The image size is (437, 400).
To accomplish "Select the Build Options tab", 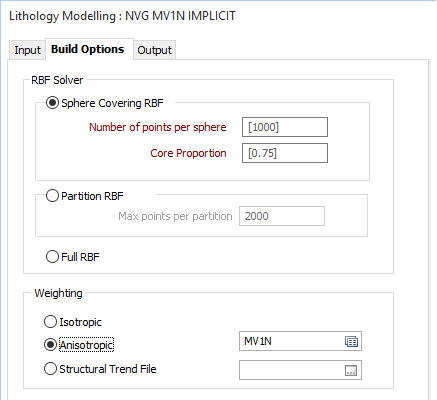I will [x=88, y=49].
